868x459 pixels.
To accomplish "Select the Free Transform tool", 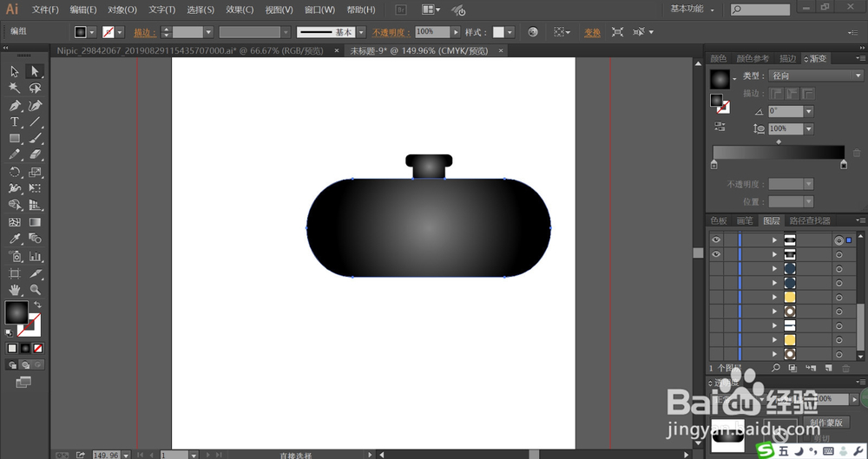I will point(35,189).
